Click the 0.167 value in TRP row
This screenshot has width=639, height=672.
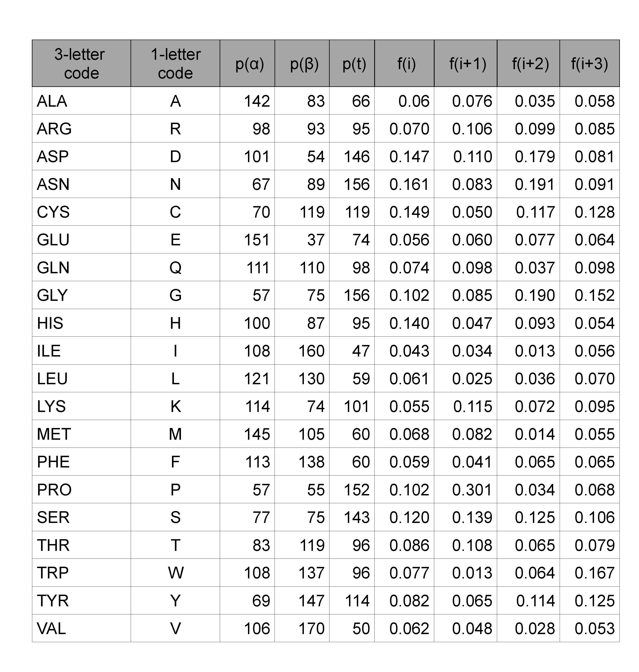tap(594, 573)
